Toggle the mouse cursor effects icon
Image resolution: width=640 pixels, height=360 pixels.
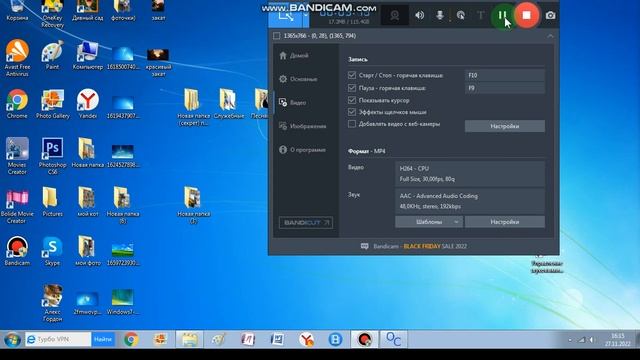[x=460, y=16]
